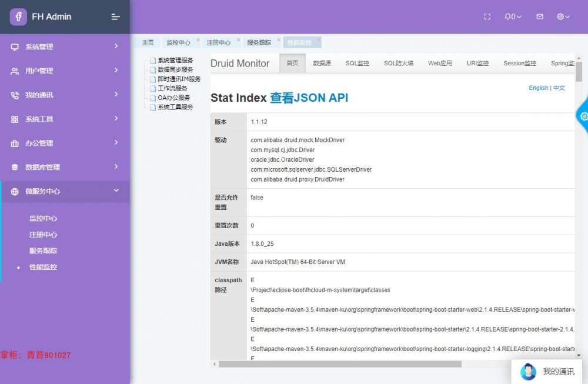Switch language to English
The width and height of the screenshot is (588, 384).
pos(538,87)
